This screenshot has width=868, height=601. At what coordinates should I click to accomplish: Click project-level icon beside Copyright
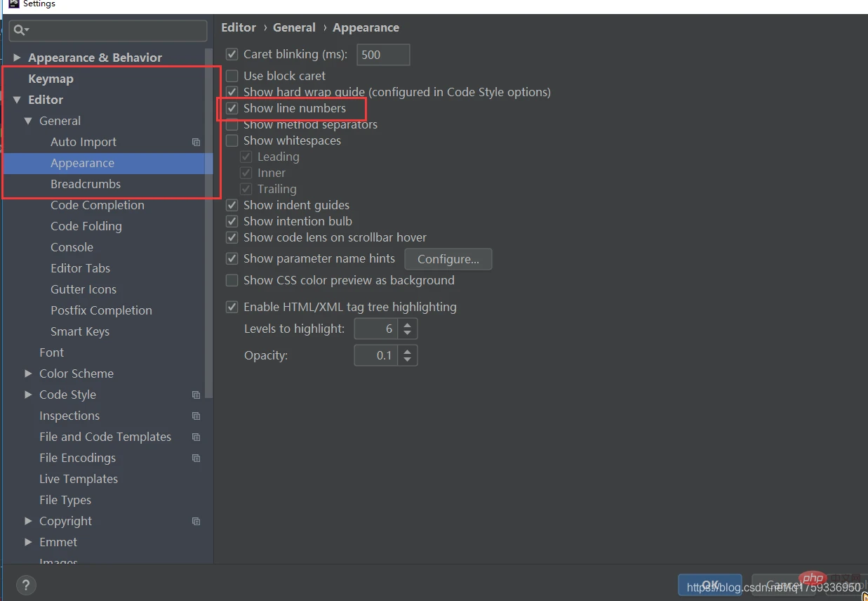point(196,521)
